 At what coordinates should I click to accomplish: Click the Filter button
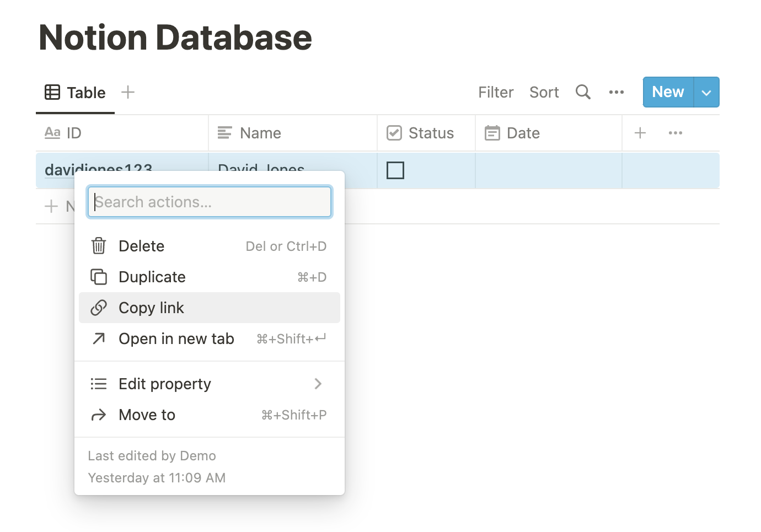pos(496,92)
